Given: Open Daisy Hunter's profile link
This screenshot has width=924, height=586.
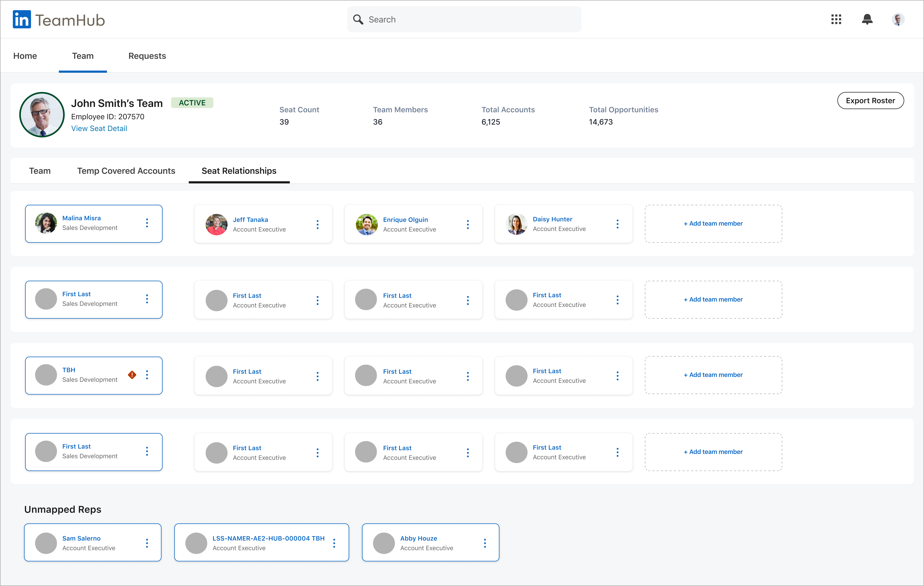Looking at the screenshot, I should click(553, 219).
